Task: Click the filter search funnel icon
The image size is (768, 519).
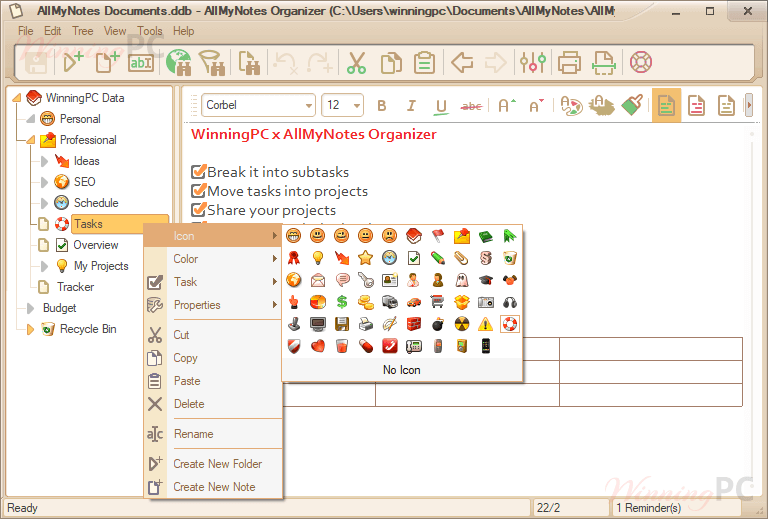Action: [x=212, y=63]
